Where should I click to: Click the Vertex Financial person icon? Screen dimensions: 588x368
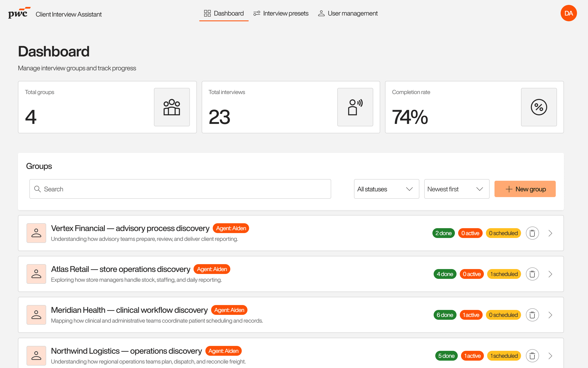tap(36, 233)
